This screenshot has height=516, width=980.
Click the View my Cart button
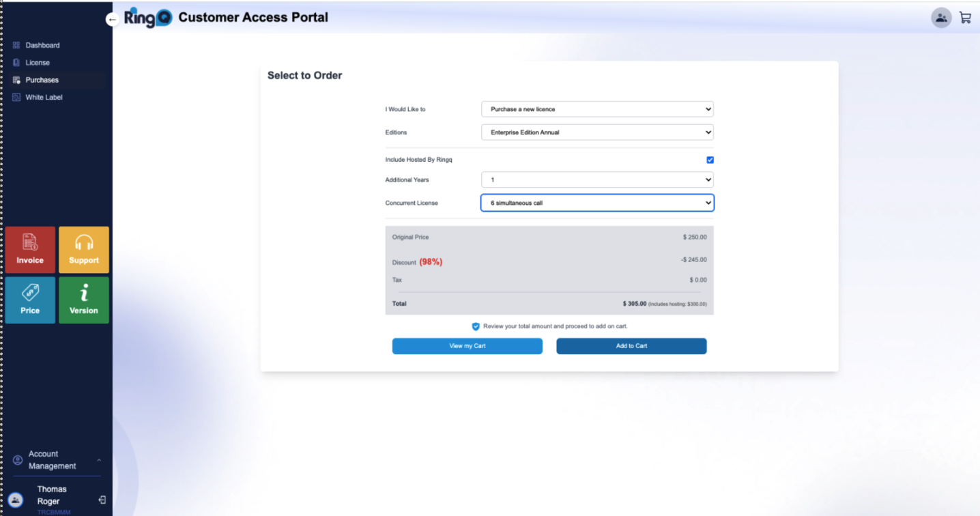point(467,346)
